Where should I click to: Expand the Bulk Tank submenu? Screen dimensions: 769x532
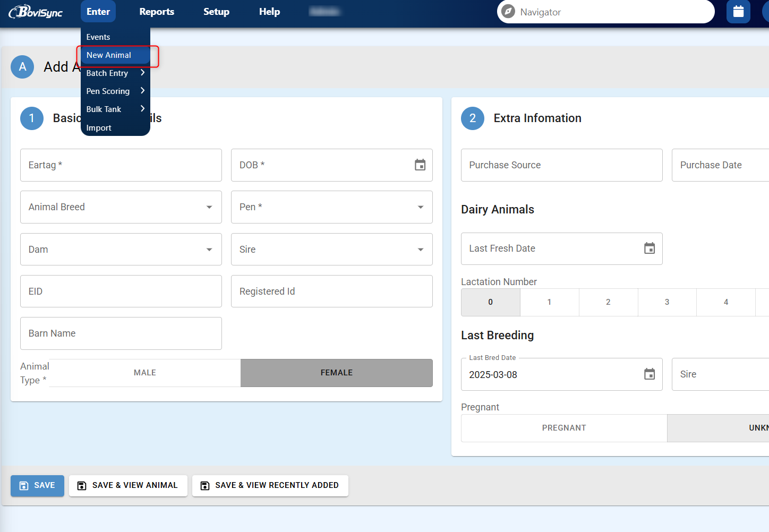[115, 109]
